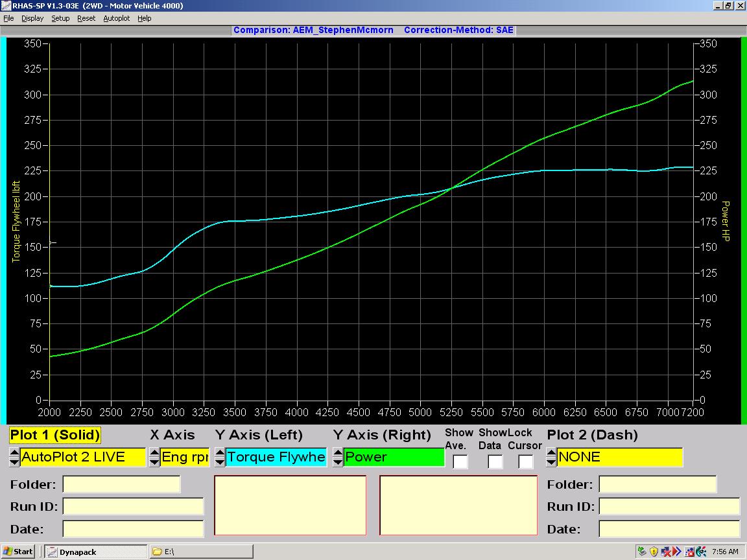Click the green Power Y Axis (Right) field
The height and width of the screenshot is (560, 747).
394,457
